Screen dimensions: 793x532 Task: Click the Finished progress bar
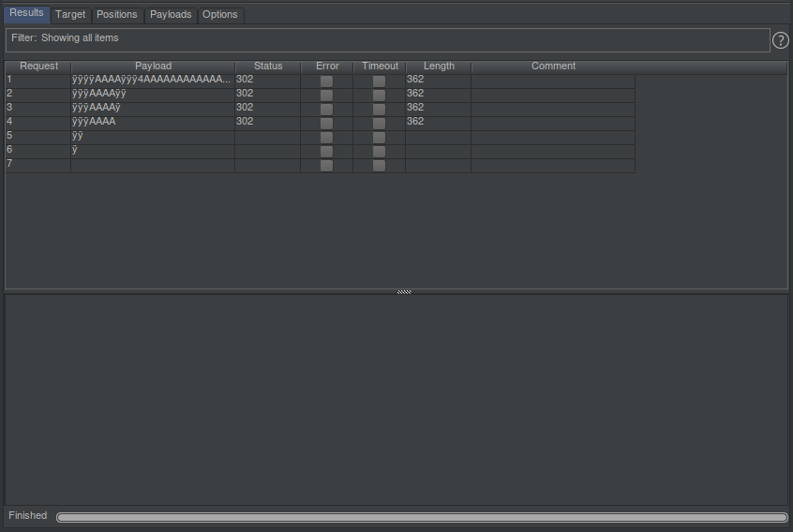[422, 517]
